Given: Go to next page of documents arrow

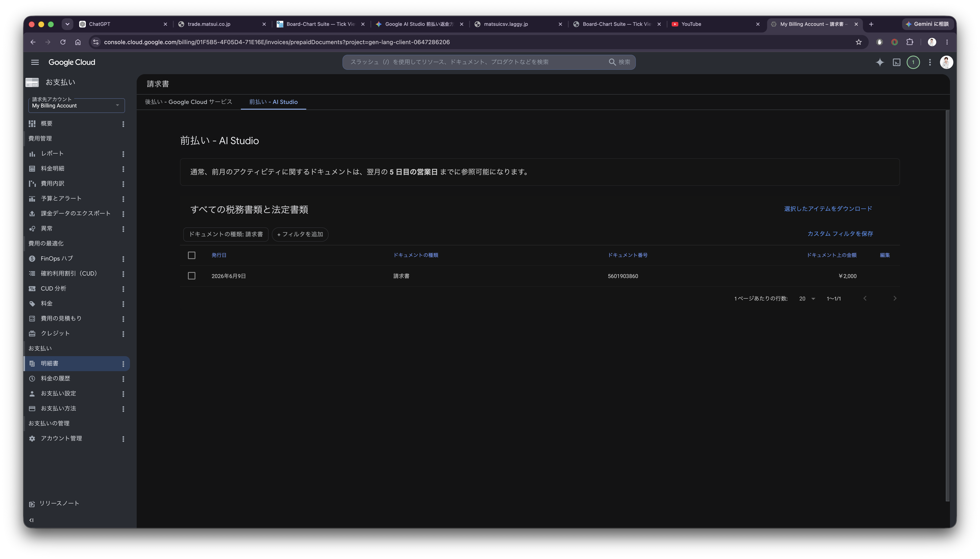Looking at the screenshot, I should [895, 299].
